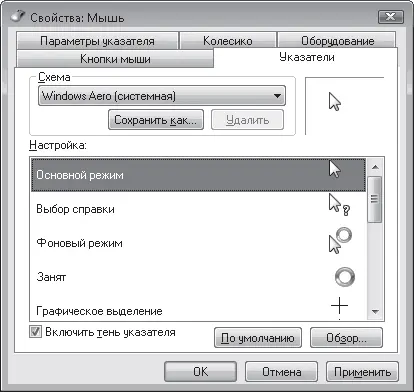The height and width of the screenshot is (392, 414).
Task: Click the Выбор справки help cursor icon
Action: click(x=339, y=205)
